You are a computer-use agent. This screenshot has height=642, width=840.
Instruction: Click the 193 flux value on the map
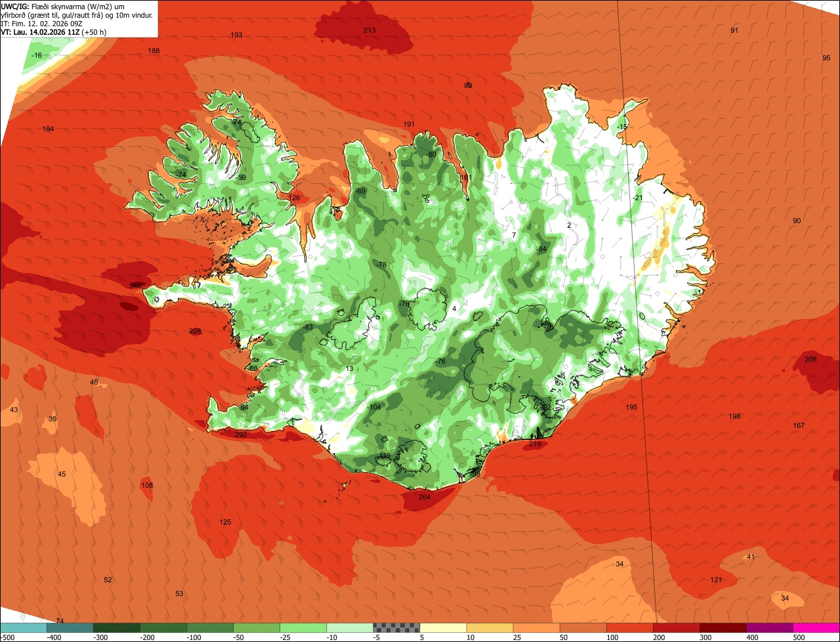pos(236,35)
